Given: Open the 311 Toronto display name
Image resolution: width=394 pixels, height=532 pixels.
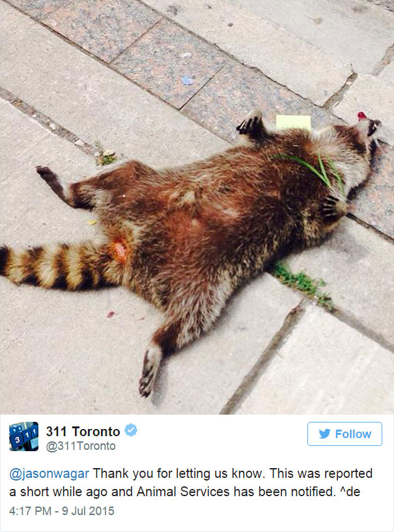Looking at the screenshot, I should click(83, 432).
